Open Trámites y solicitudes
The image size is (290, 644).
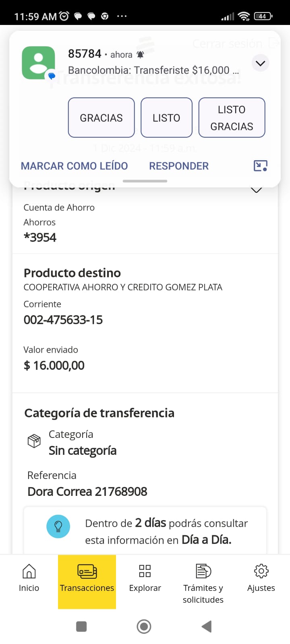203,581
